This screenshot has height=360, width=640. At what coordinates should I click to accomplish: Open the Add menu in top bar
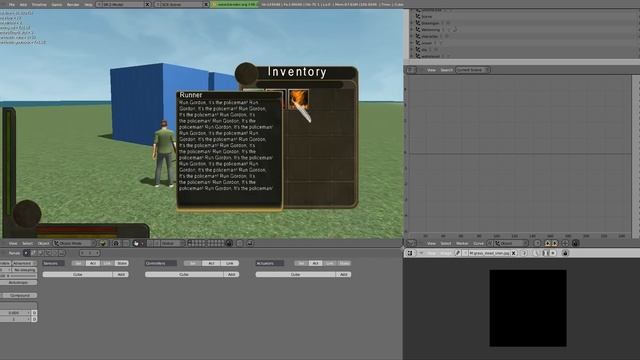tap(23, 4)
